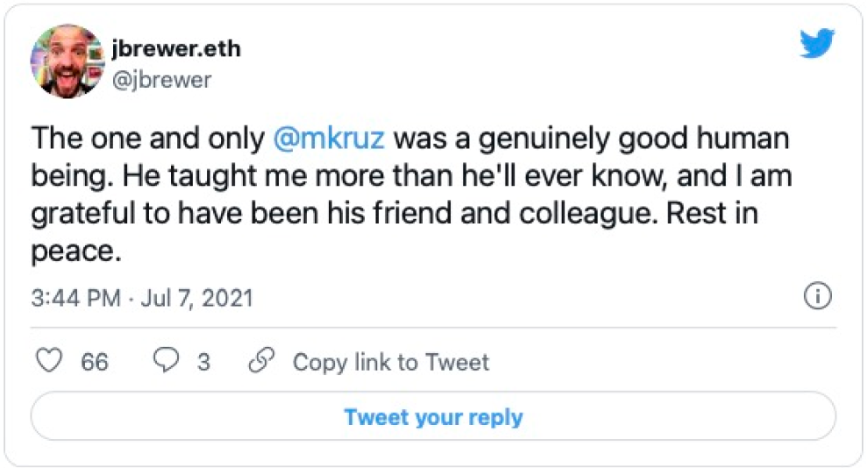Click the like count 66
The image size is (868, 468).
click(x=95, y=362)
